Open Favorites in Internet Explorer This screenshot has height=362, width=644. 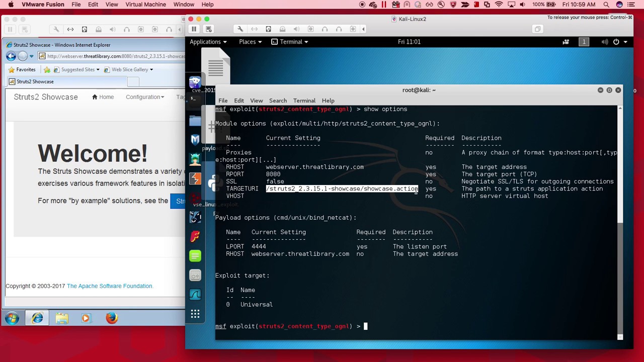click(22, 69)
